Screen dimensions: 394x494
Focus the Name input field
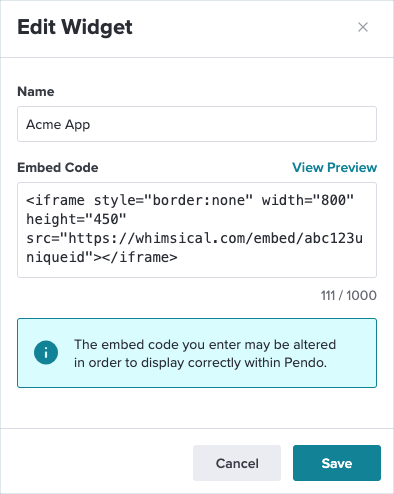(x=197, y=124)
